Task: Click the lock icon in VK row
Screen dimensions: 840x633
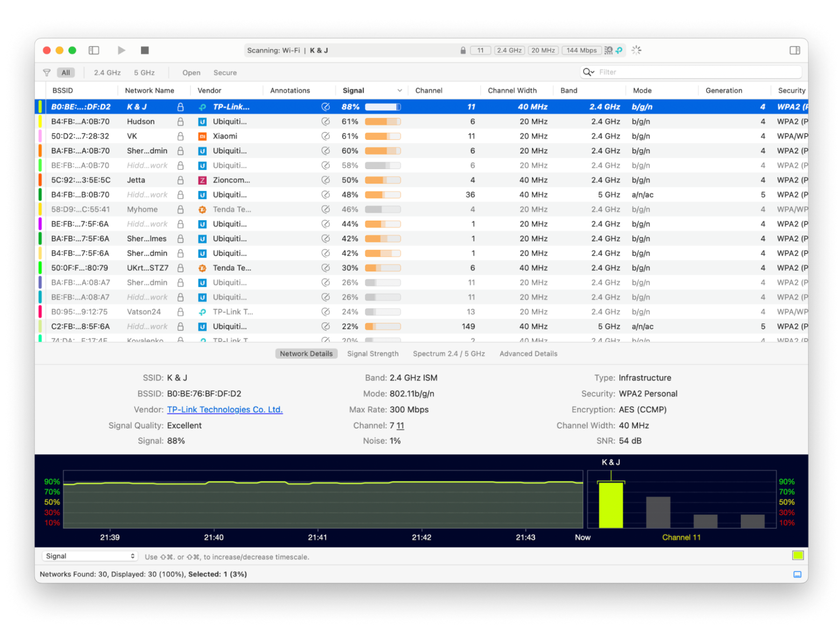Action: [180, 136]
